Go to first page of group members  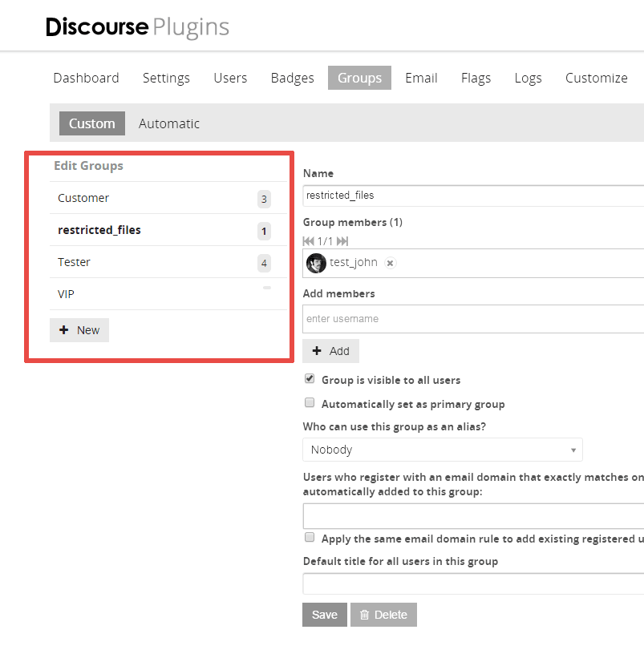(x=308, y=241)
